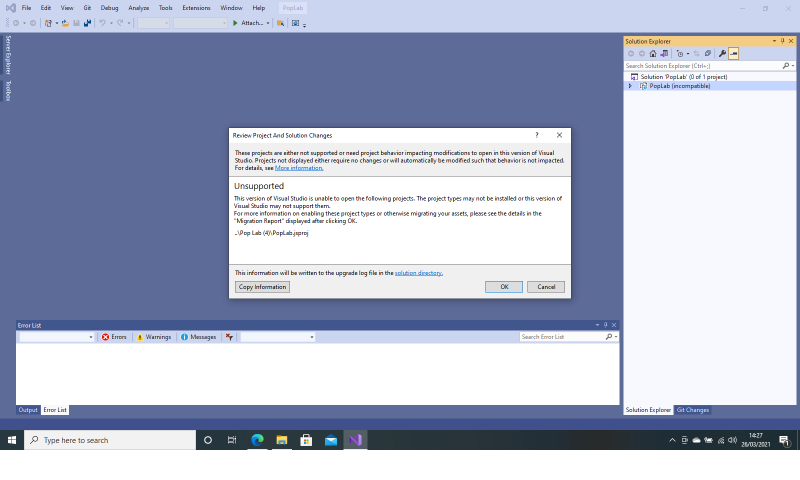Open Properties wrench icon in Solution Explorer
Screen dimensions: 800x480
click(722, 54)
